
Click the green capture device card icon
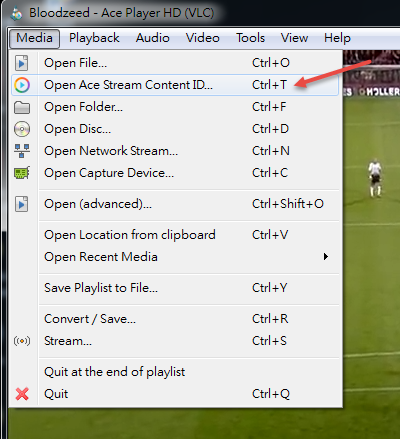point(22,173)
